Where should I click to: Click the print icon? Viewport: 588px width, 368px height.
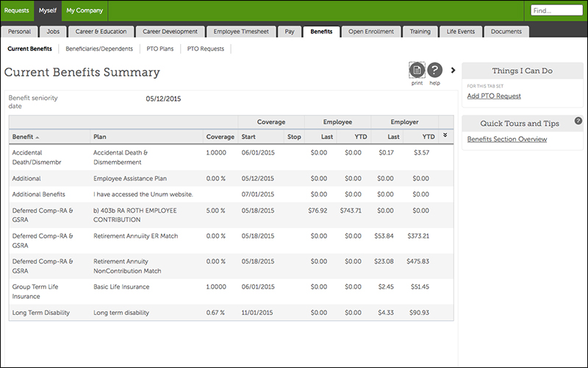pyautogui.click(x=417, y=70)
